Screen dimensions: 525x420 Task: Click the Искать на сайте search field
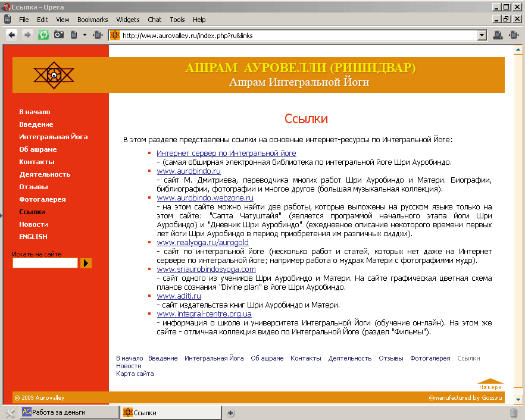point(45,263)
